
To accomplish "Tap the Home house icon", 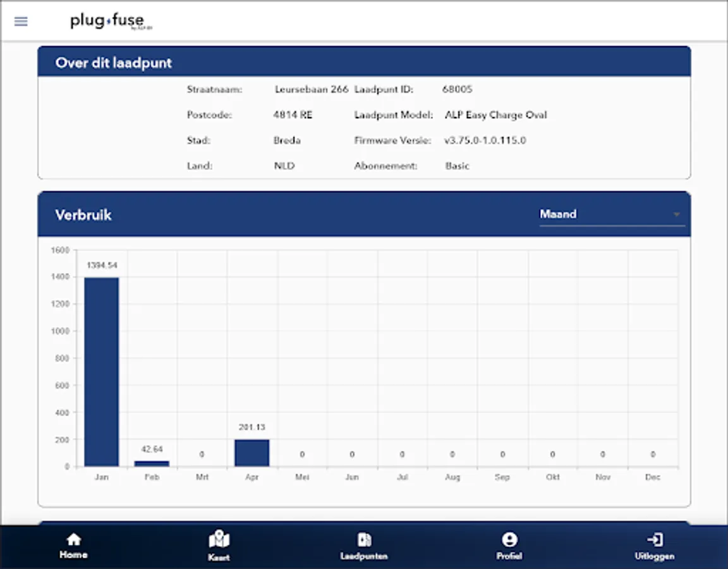I will pyautogui.click(x=73, y=539).
